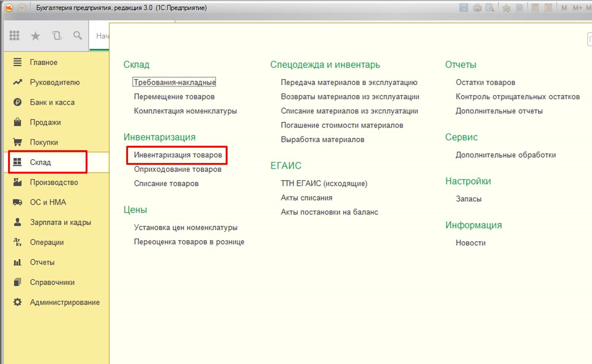The width and height of the screenshot is (592, 364).
Task: Open Акты списания link
Action: pos(306,198)
